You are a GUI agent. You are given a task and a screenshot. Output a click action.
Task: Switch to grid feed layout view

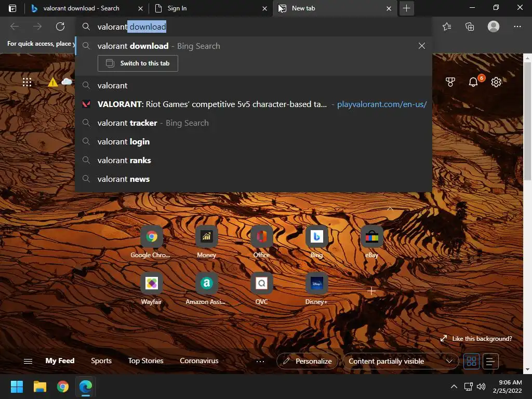[471, 361]
